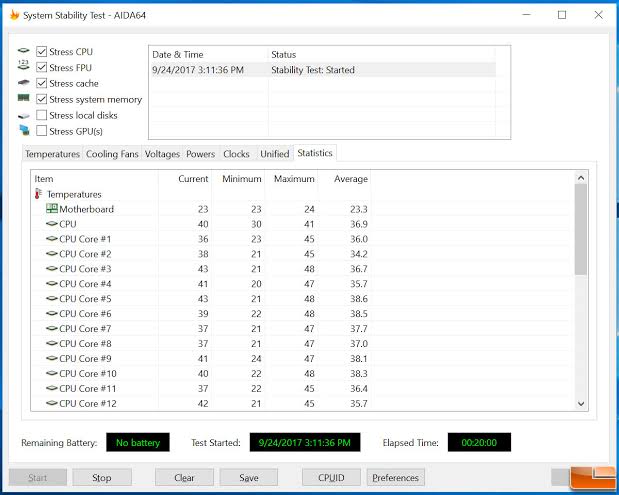Click the CPU row average value 36.9
The height and width of the screenshot is (495, 619).
coord(358,224)
